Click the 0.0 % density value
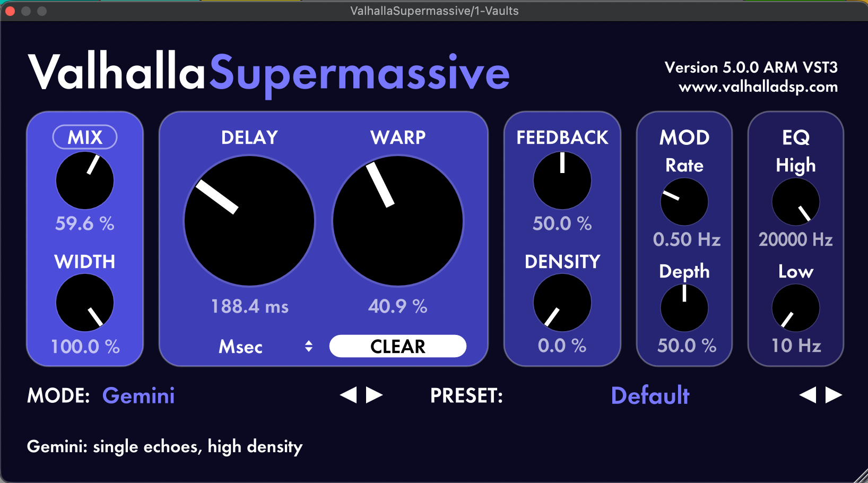Viewport: 868px width, 483px height. pyautogui.click(x=562, y=346)
